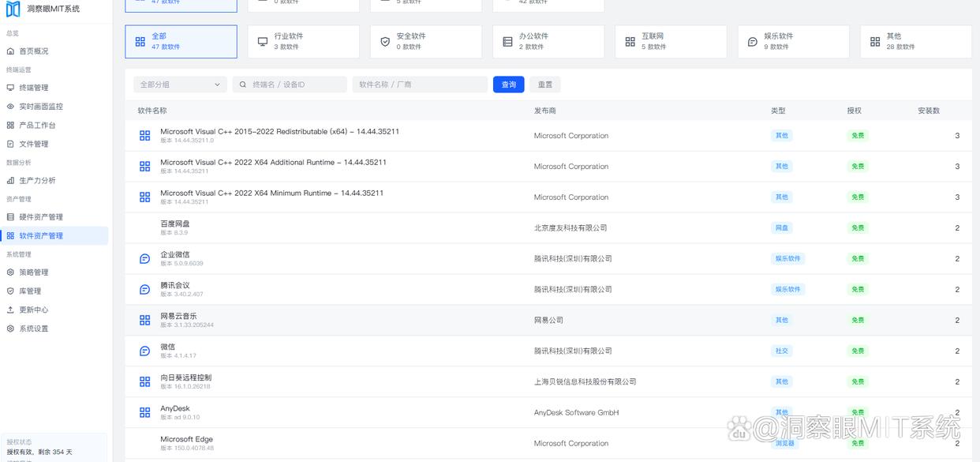This screenshot has width=980, height=462.
Task: Click the 社交 type tag for 微信
Action: [781, 351]
